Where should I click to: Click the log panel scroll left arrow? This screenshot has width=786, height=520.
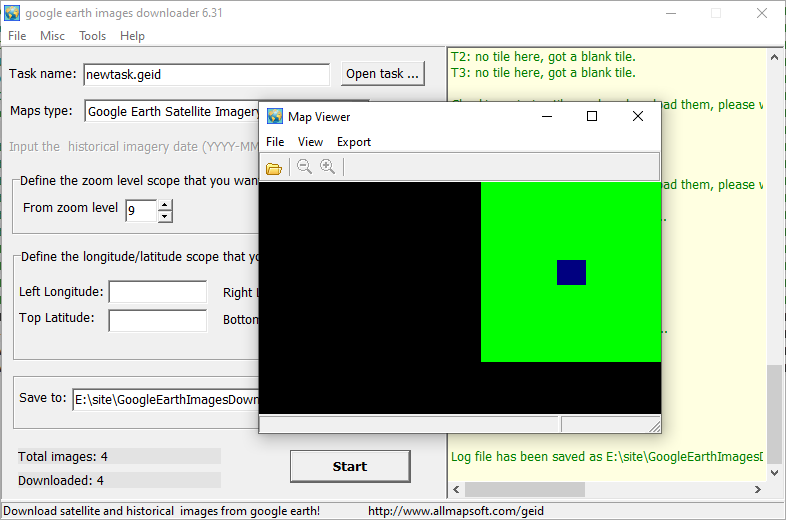click(456, 489)
